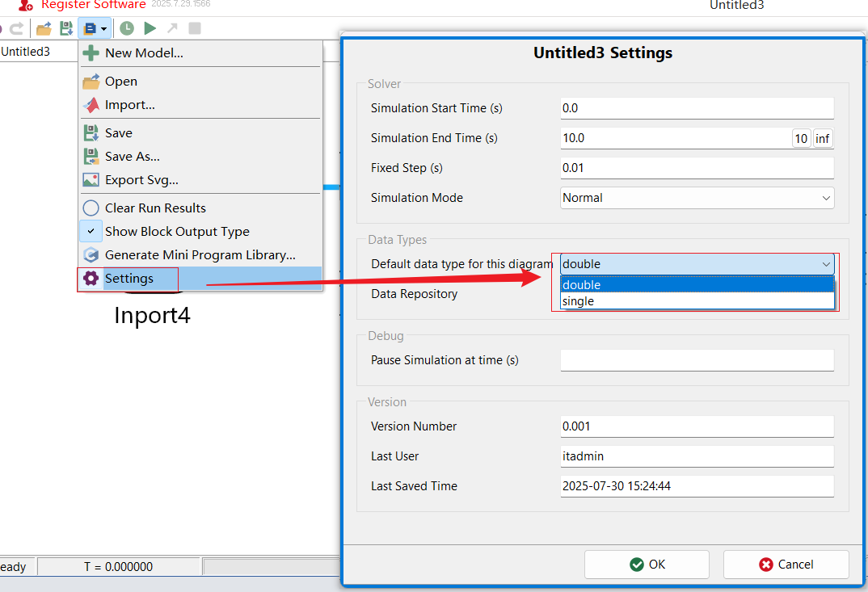Click the green plus New Model icon

[x=91, y=53]
